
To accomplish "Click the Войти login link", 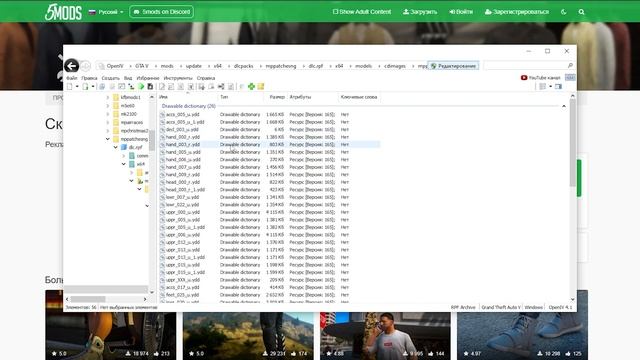I will click(461, 12).
